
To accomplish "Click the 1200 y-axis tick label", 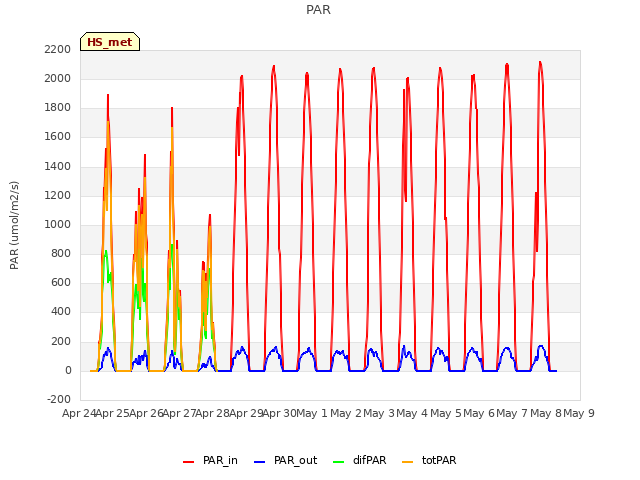I will (x=58, y=196).
